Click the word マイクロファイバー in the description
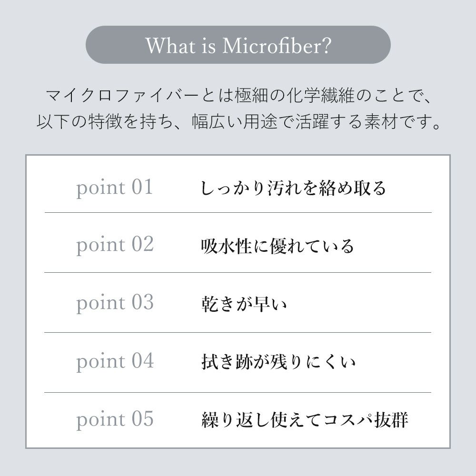 point(121,97)
